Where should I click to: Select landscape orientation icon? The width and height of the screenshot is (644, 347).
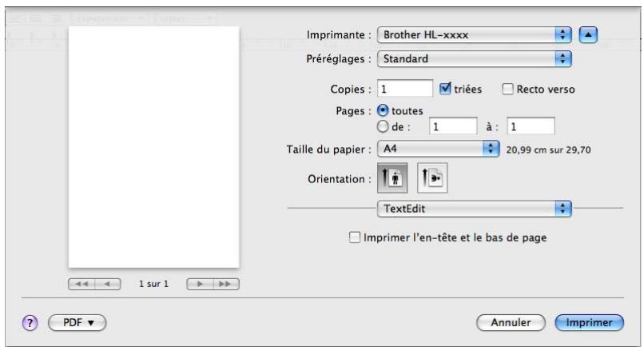pos(432,178)
